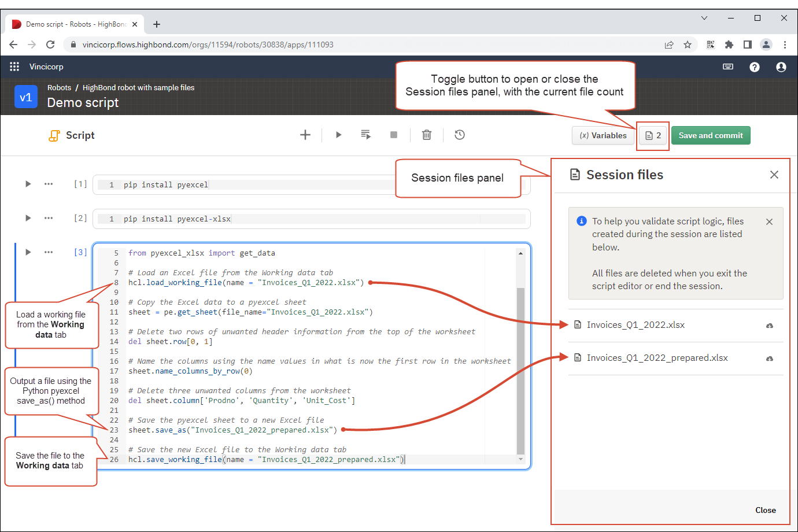Toggle the Variables panel
This screenshot has width=798, height=532.
pyautogui.click(x=603, y=135)
